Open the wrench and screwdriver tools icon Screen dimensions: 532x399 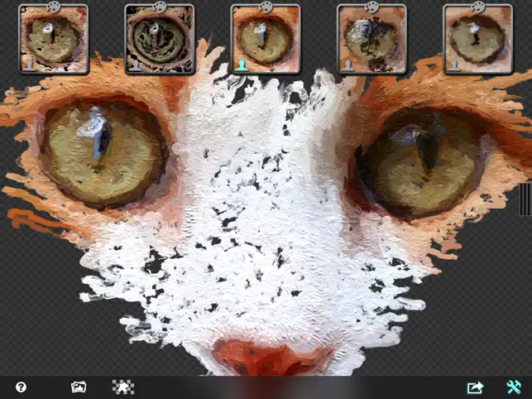point(514,387)
